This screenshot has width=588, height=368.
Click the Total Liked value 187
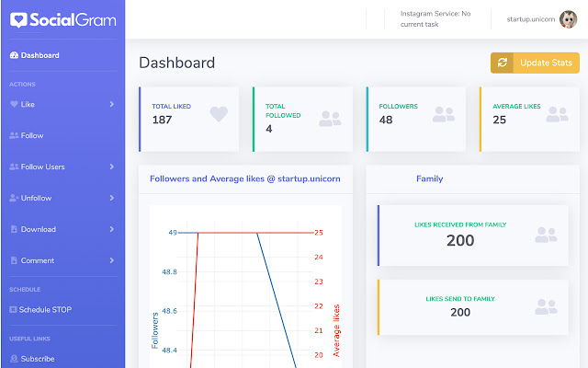162,120
